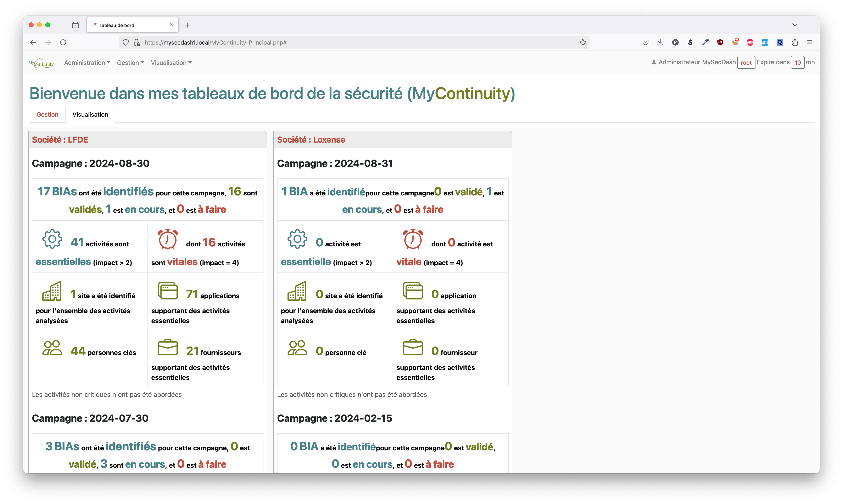This screenshot has height=504, width=843.
Task: Click the Campagne : 2024-08-30 heading
Action: tap(91, 163)
